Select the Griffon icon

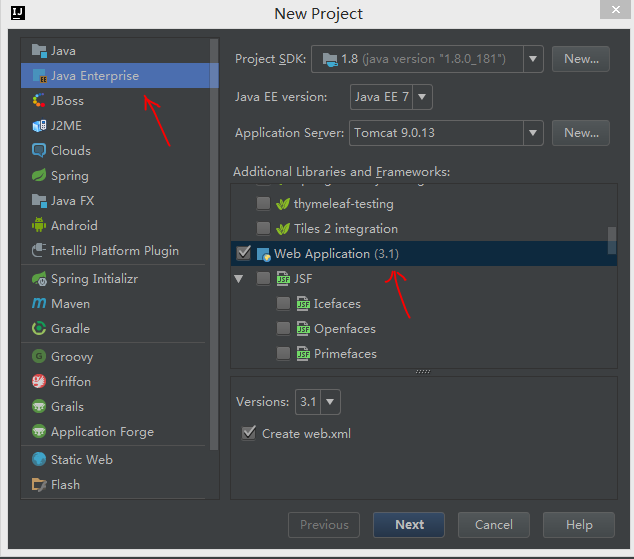pyautogui.click(x=39, y=381)
